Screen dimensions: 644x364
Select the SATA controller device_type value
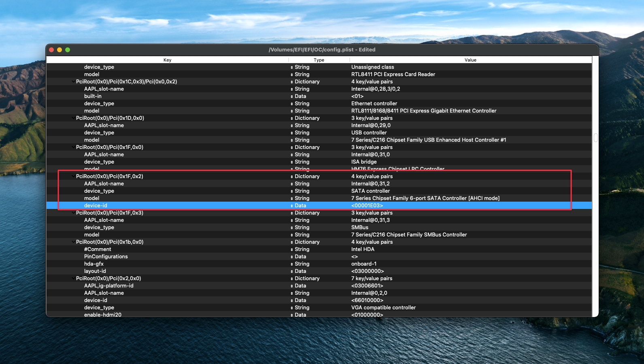coord(370,191)
